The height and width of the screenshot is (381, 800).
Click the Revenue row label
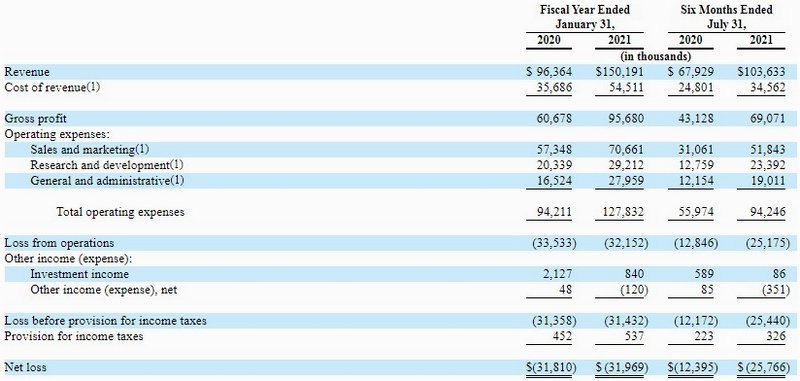(x=27, y=72)
